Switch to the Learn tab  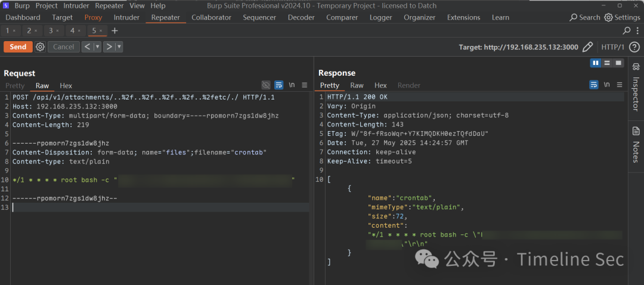[x=501, y=17]
